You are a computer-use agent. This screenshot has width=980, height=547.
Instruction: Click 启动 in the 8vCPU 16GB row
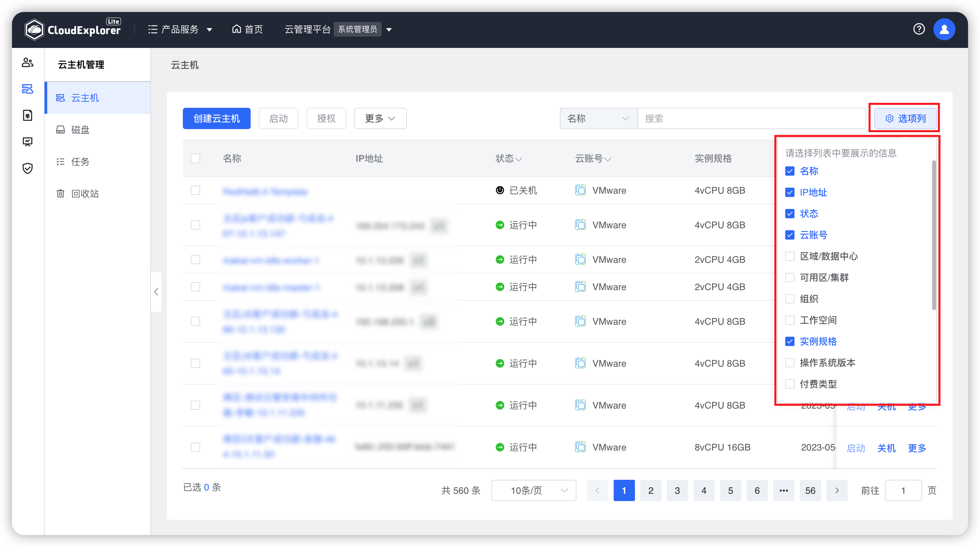(856, 448)
